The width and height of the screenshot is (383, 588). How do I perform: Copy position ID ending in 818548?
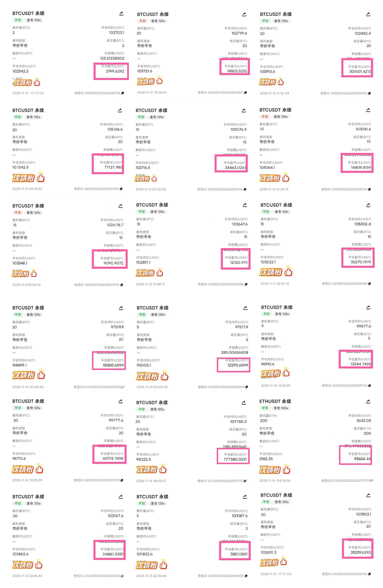(x=369, y=284)
